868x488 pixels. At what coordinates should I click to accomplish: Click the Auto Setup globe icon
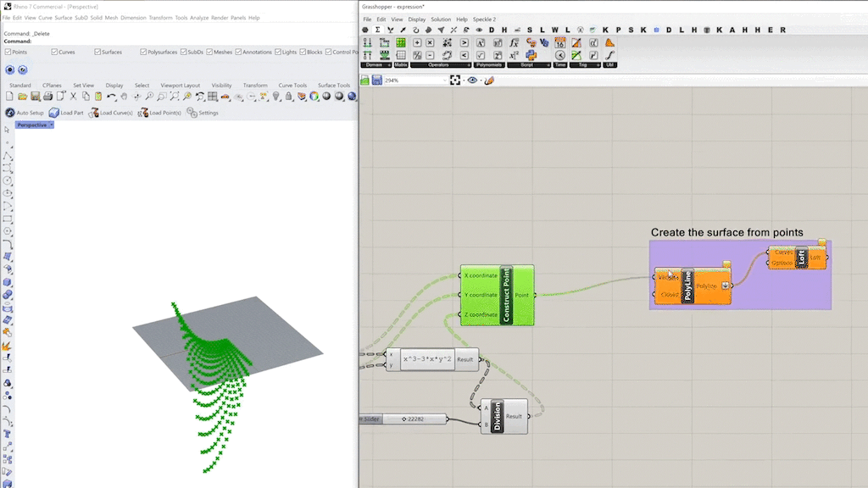click(10, 113)
